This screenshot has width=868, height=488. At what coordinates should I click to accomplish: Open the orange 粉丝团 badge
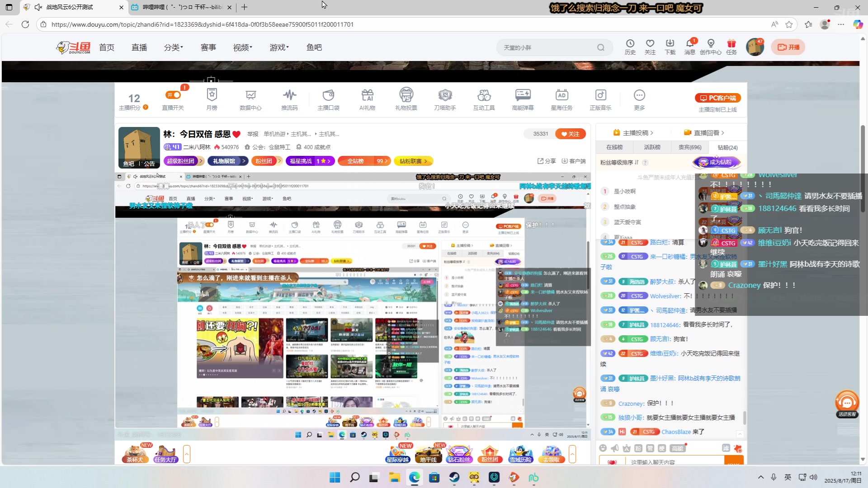267,161
